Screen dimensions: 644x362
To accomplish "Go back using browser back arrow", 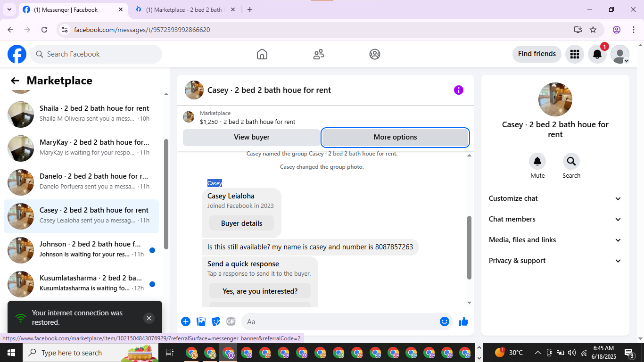I will (10, 30).
